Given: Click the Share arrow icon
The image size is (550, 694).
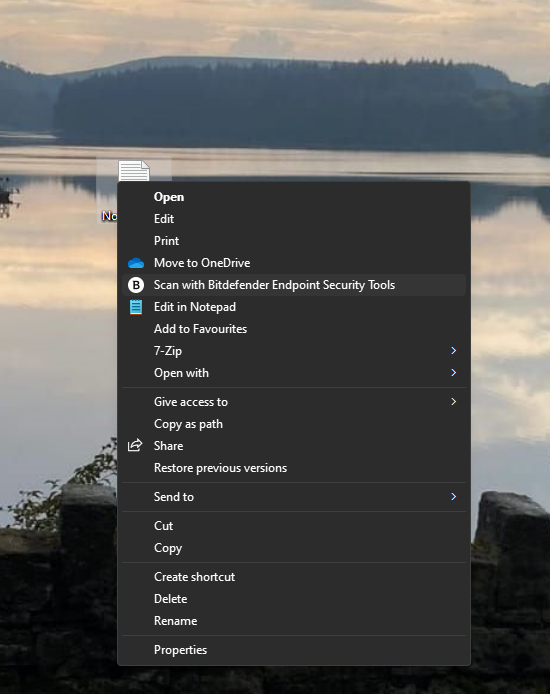Looking at the screenshot, I should pos(135,445).
